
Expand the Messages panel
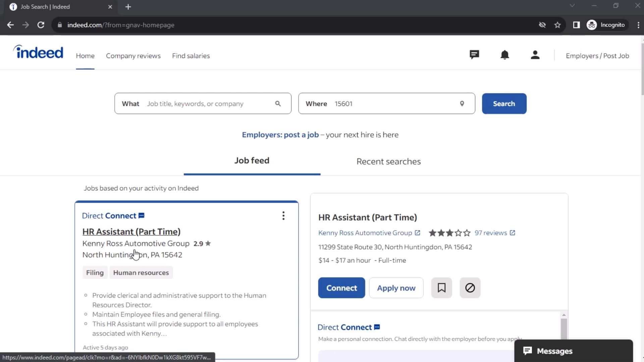coord(574,351)
